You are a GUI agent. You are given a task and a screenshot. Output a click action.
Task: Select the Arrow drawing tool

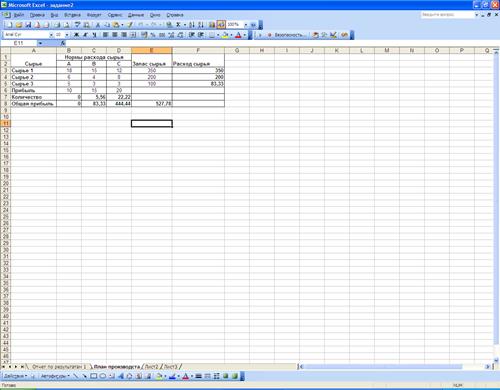pyautogui.click(x=85, y=376)
